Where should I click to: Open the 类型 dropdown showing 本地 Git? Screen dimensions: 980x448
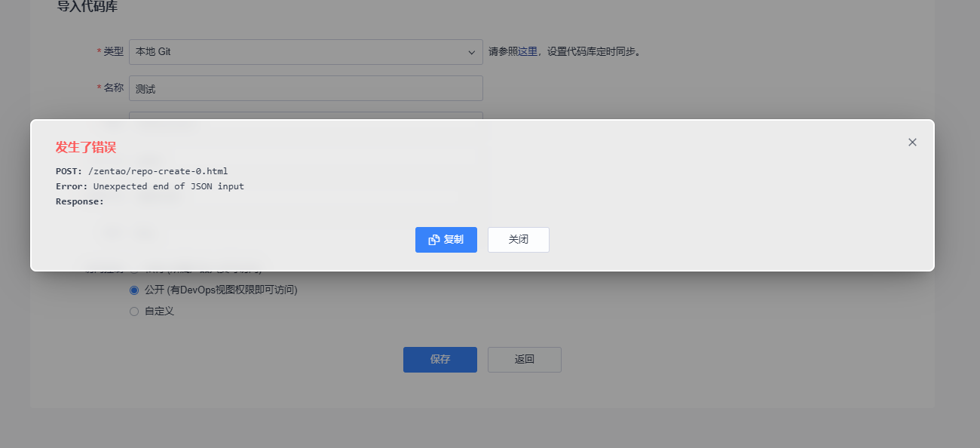(306, 52)
